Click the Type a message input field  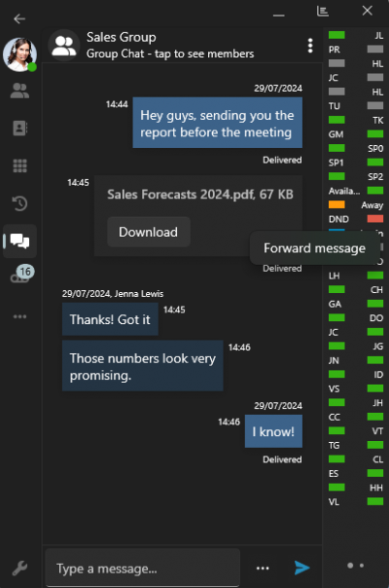[142, 568]
